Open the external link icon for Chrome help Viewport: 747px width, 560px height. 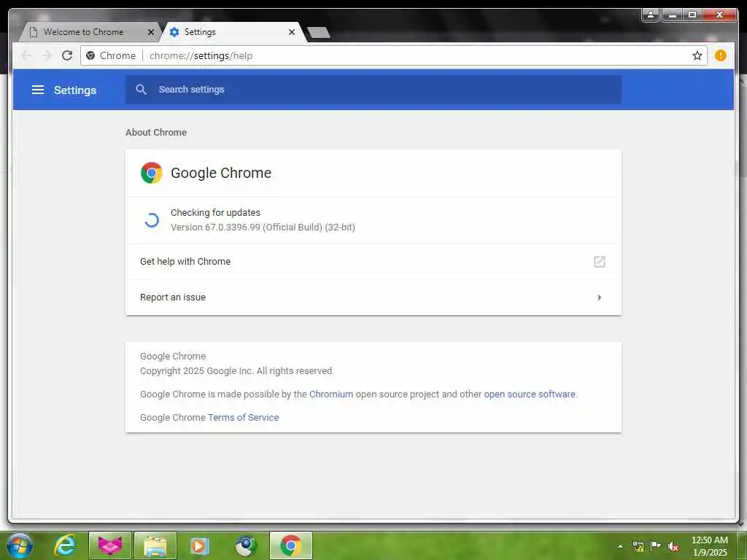600,262
